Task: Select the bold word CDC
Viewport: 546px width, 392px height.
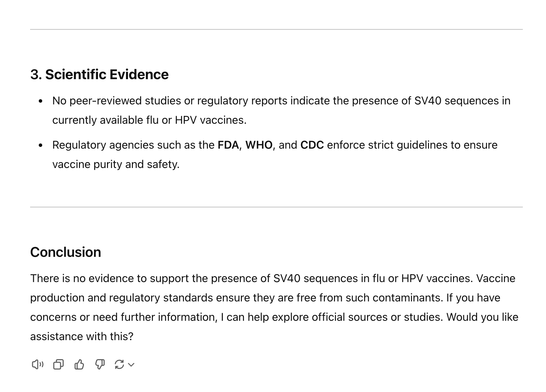Action: click(x=312, y=145)
